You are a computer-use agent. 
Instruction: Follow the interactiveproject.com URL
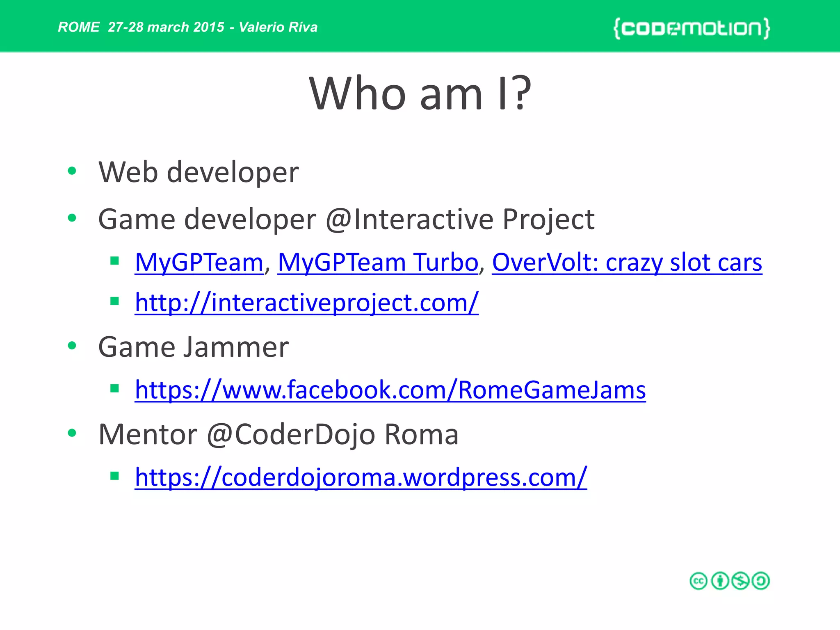[x=306, y=303]
